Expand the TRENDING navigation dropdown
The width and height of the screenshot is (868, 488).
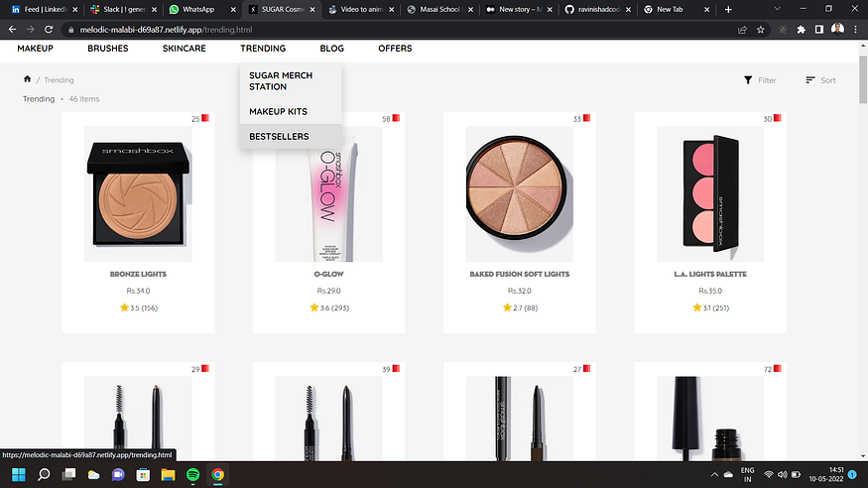point(263,49)
